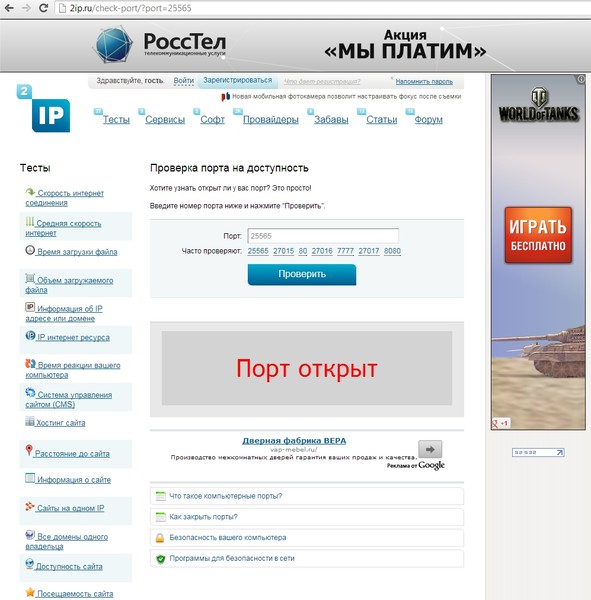Expand Безопасность вашего компьютера section
Screen dimensions: 591x600
[307, 538]
